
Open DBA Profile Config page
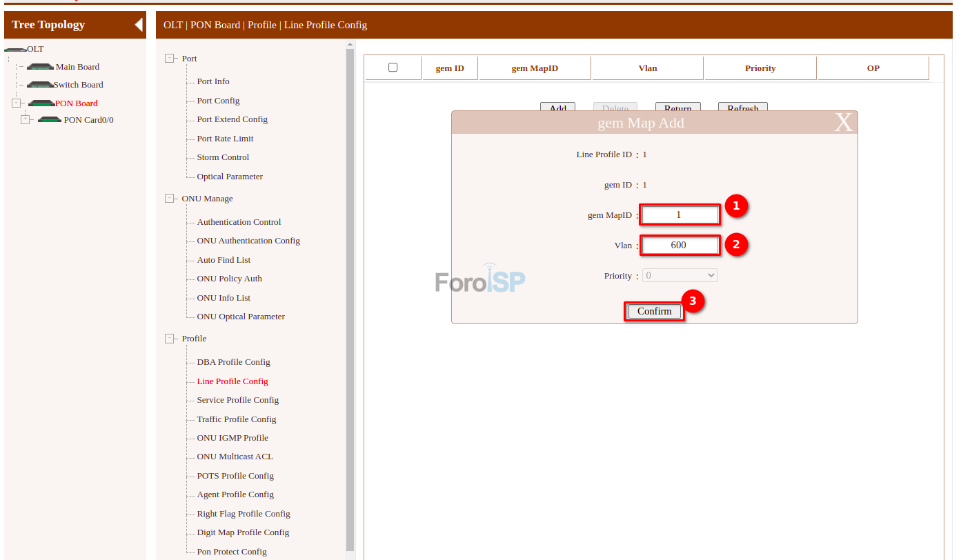pos(233,362)
